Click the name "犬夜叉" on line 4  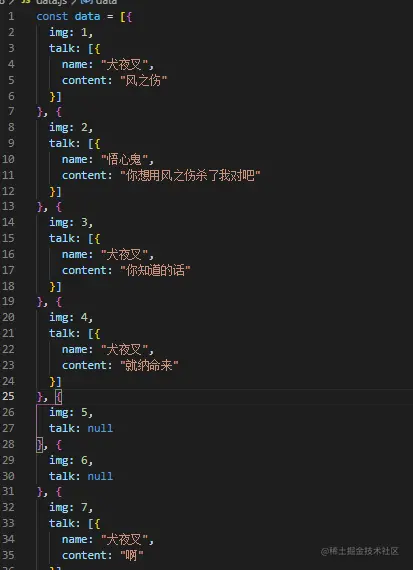(x=124, y=64)
